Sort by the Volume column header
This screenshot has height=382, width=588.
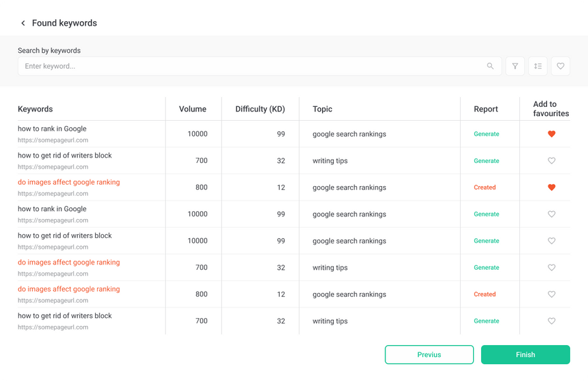point(193,109)
